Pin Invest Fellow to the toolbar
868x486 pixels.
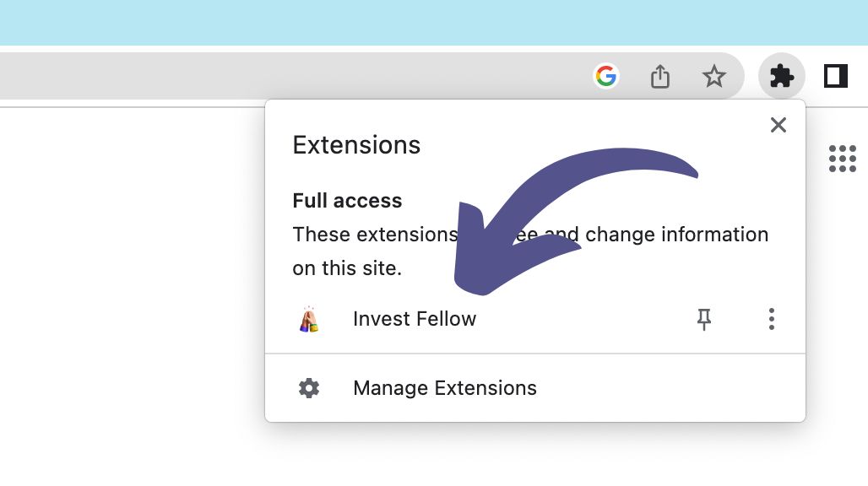pyautogui.click(x=704, y=319)
